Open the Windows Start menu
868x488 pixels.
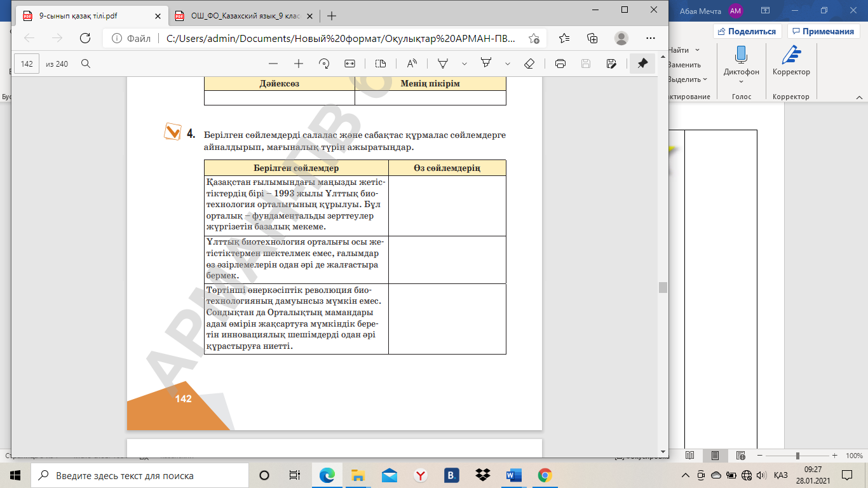(15, 475)
